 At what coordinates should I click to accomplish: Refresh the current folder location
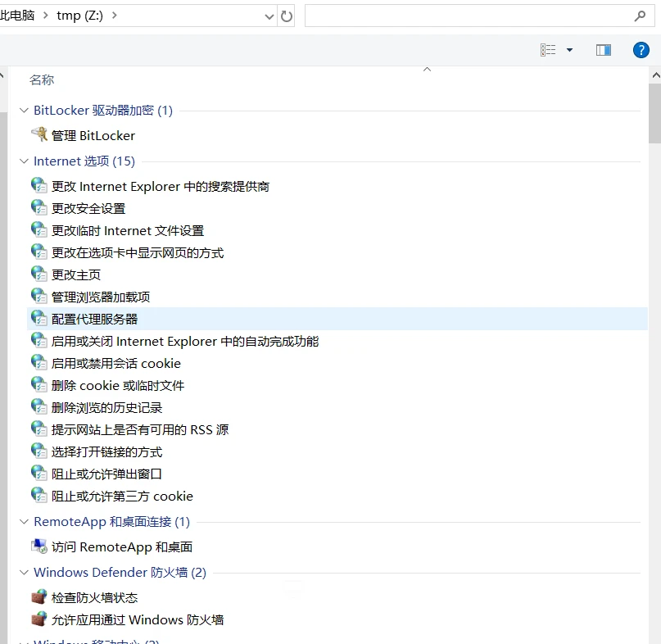click(x=286, y=16)
